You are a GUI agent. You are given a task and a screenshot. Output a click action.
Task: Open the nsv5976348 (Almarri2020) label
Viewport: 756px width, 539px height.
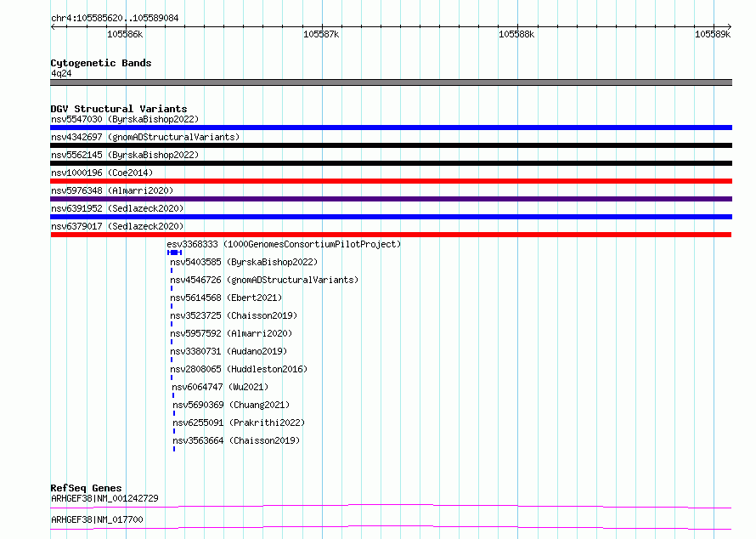pos(112,190)
